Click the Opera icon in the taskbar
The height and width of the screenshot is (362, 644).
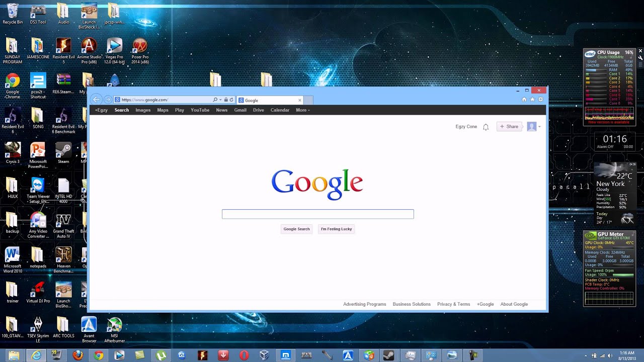pyautogui.click(x=244, y=355)
